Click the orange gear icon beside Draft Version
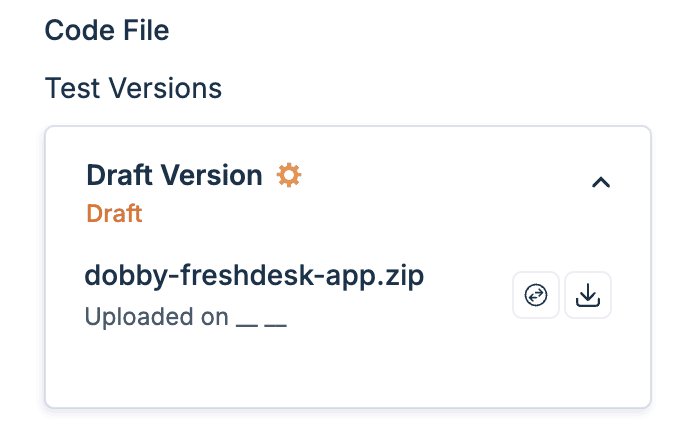Viewport: 686px width, 434px height. point(289,176)
